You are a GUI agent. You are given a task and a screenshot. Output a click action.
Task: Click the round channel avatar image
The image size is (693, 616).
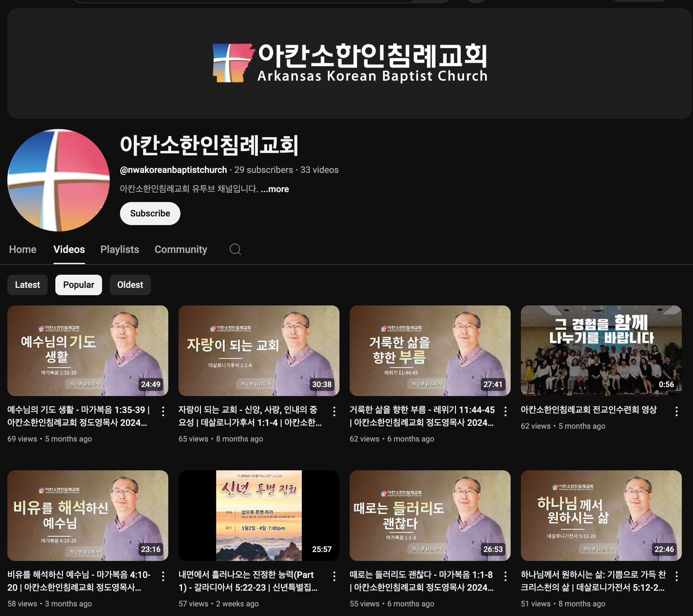pyautogui.click(x=58, y=180)
